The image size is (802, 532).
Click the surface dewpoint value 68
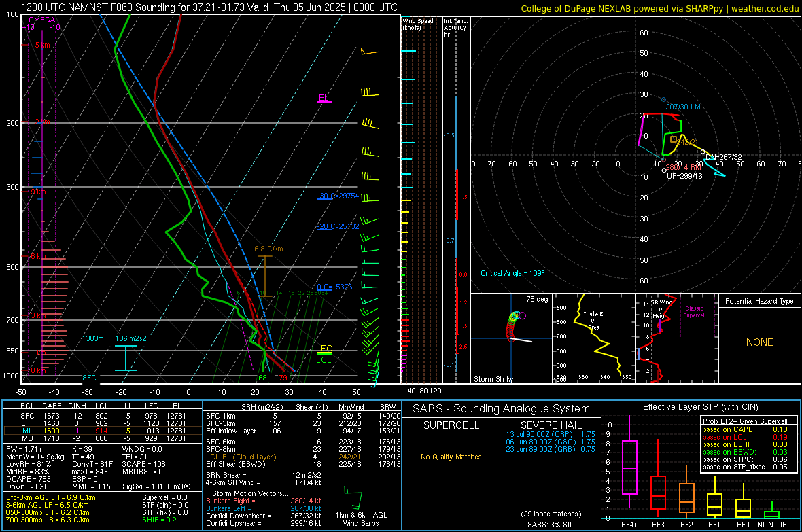point(262,378)
